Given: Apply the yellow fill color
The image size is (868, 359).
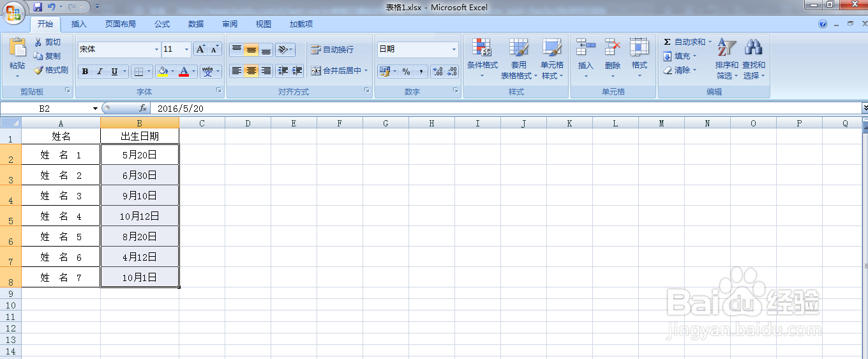Looking at the screenshot, I should (163, 72).
